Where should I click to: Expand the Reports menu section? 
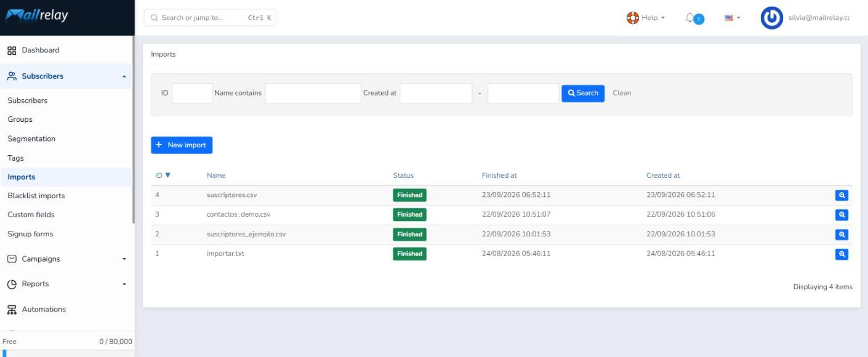pyautogui.click(x=124, y=285)
